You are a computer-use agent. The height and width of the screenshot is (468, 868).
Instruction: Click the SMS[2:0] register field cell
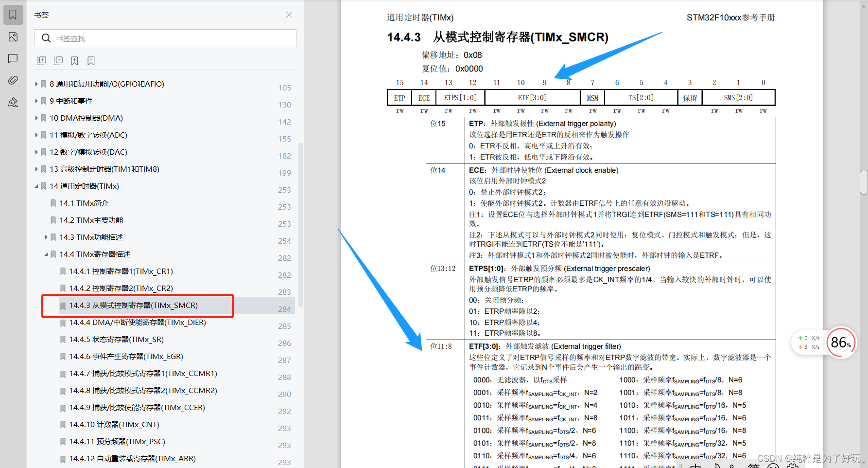coord(738,98)
